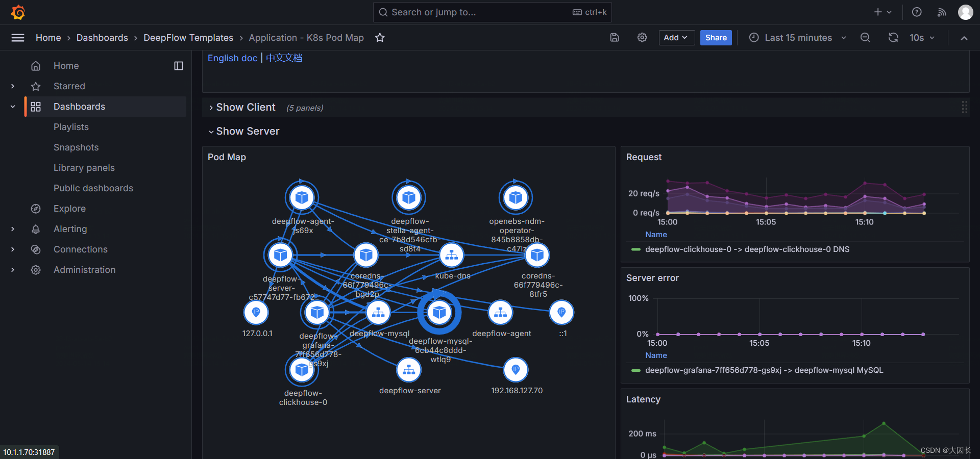The image size is (980, 459).
Task: Expand the Connections sidebar section
Action: point(13,249)
